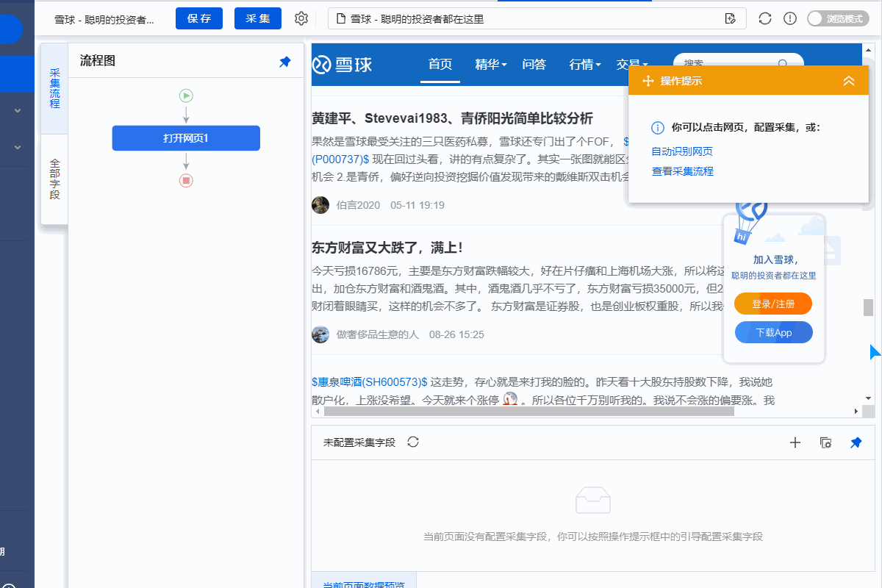Click the 登录/注册 button

(772, 304)
